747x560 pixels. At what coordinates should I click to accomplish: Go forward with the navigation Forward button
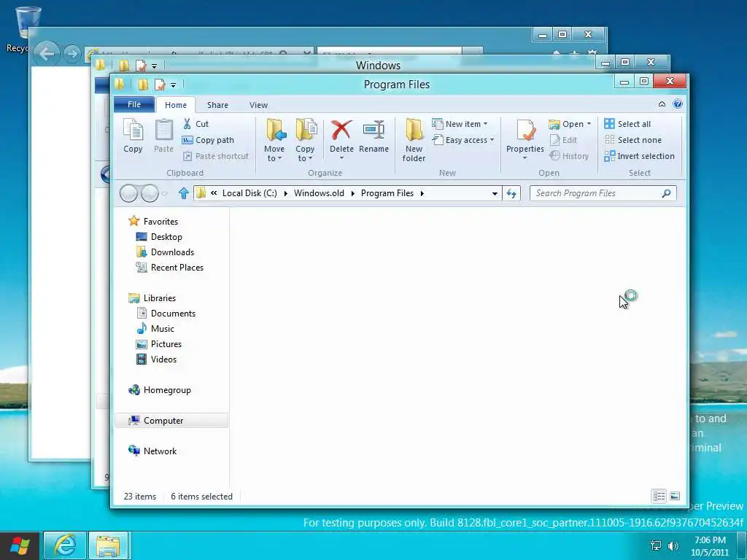[150, 193]
